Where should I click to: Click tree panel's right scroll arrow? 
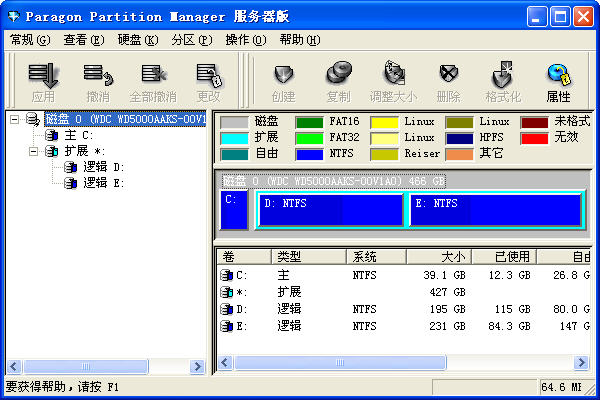pyautogui.click(x=197, y=367)
